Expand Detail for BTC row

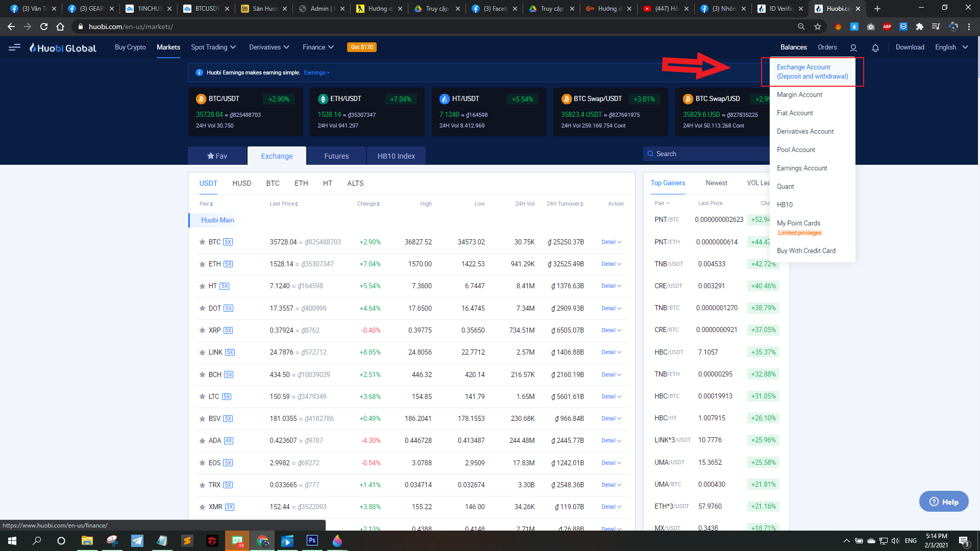pyautogui.click(x=611, y=242)
